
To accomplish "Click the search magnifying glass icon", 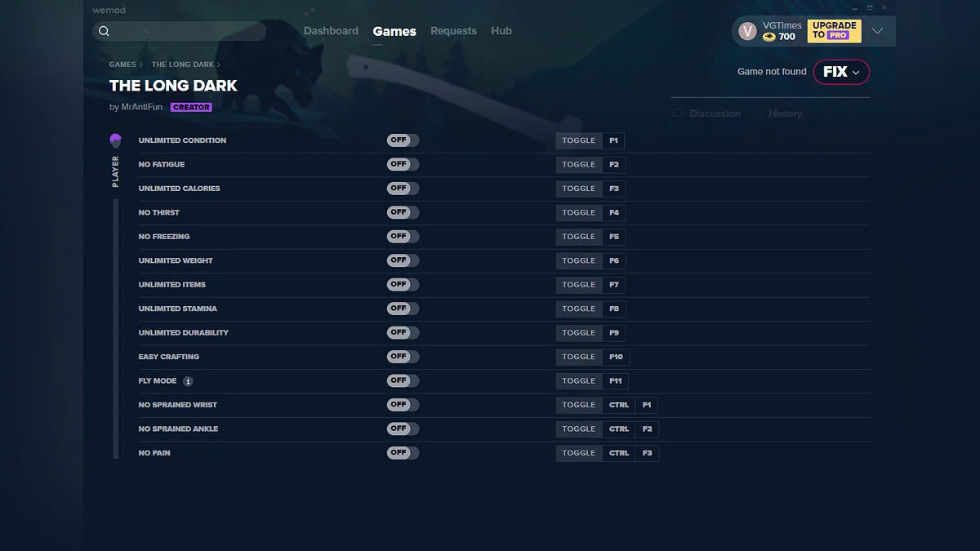I will (x=104, y=30).
